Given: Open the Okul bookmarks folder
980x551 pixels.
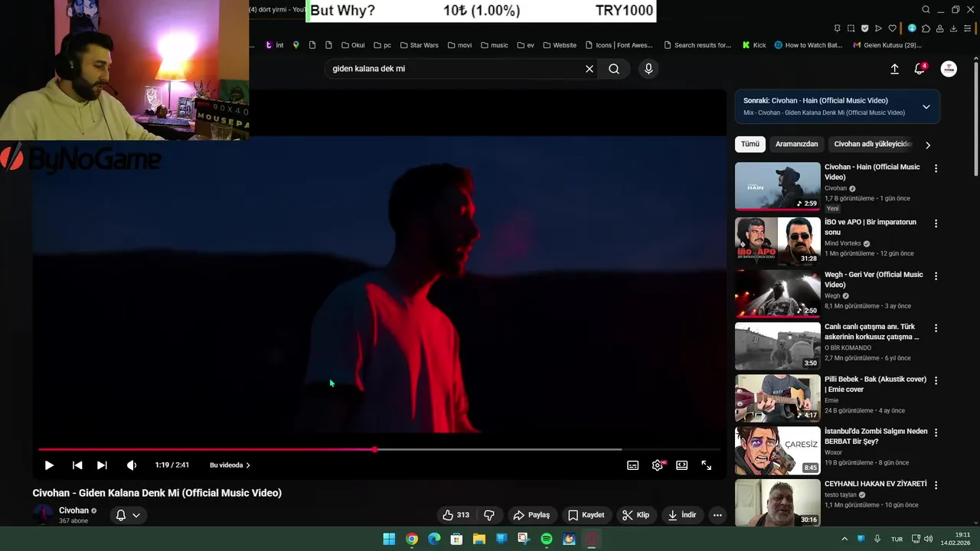Looking at the screenshot, I should 353,45.
